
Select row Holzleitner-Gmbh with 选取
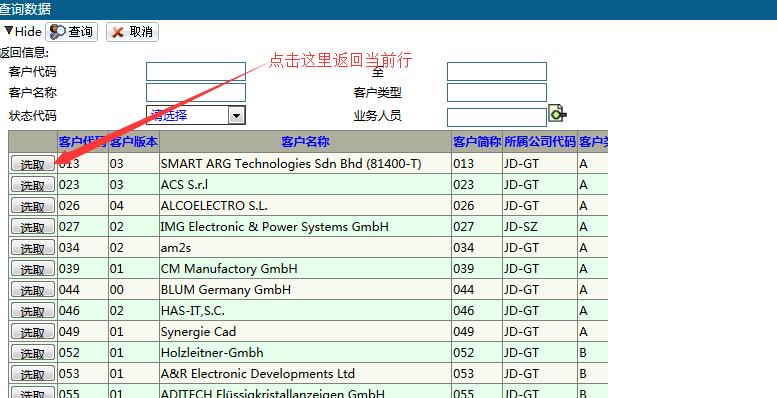(x=33, y=353)
